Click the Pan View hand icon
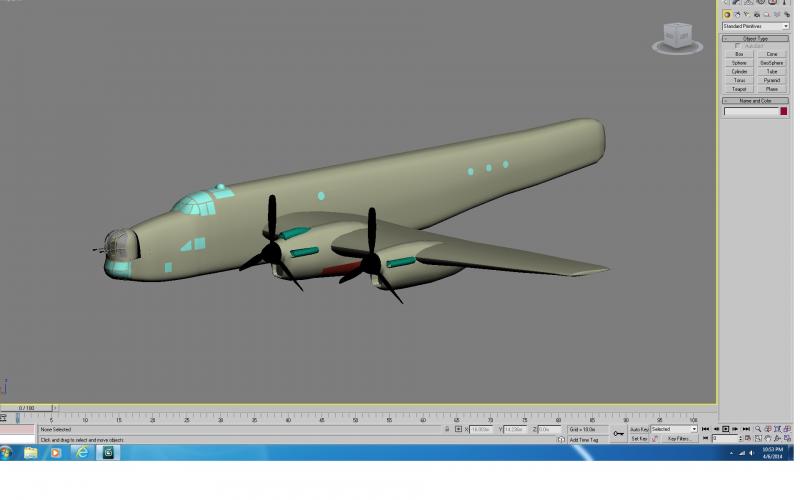Screen dimensions: 800x500 [768, 439]
